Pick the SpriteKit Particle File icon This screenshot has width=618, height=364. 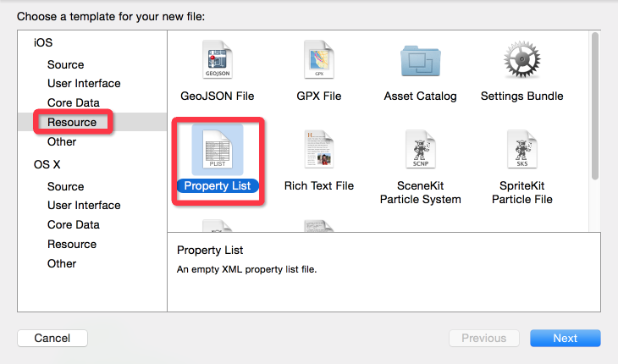point(521,150)
